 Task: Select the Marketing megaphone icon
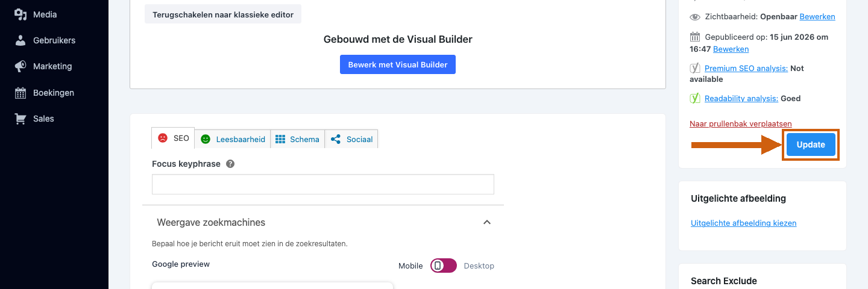20,66
